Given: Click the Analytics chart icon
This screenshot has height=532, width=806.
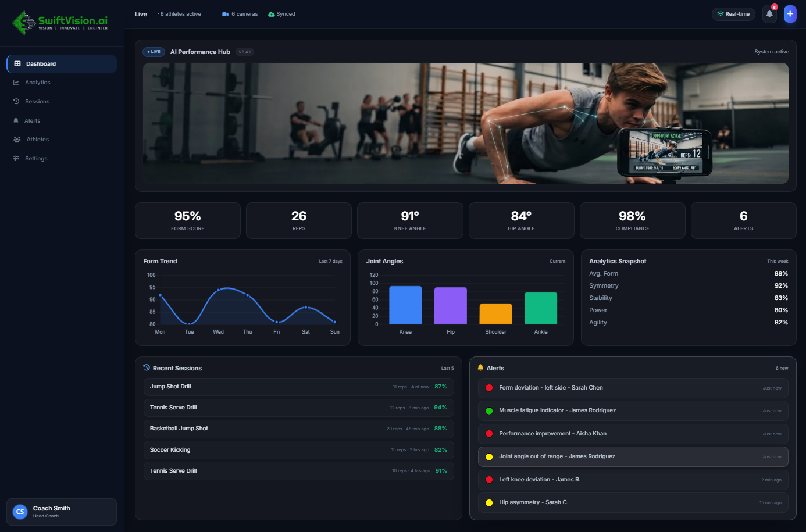Looking at the screenshot, I should (16, 83).
